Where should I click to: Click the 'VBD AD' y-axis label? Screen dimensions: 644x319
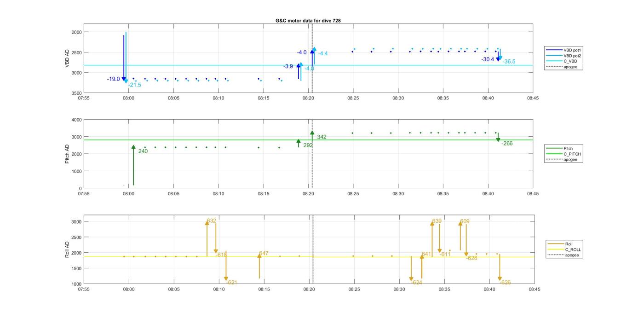(x=67, y=59)
